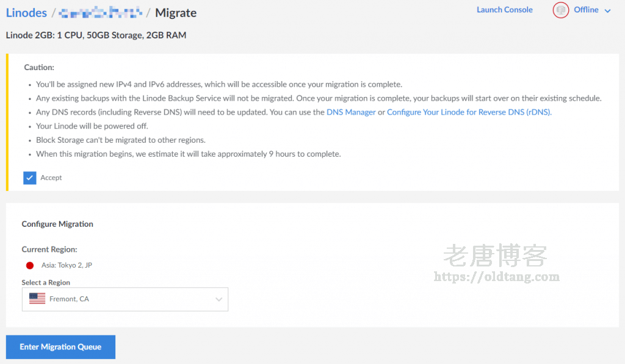Click the Linode 2GB plan specification text
Image resolution: width=625 pixels, height=364 pixels.
click(96, 35)
